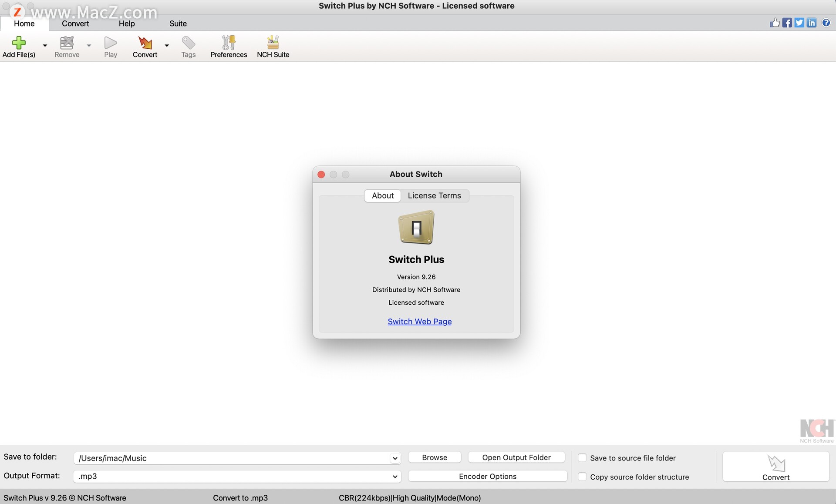Open the NCH Suite toolbox icon
The height and width of the screenshot is (504, 836).
click(x=273, y=43)
